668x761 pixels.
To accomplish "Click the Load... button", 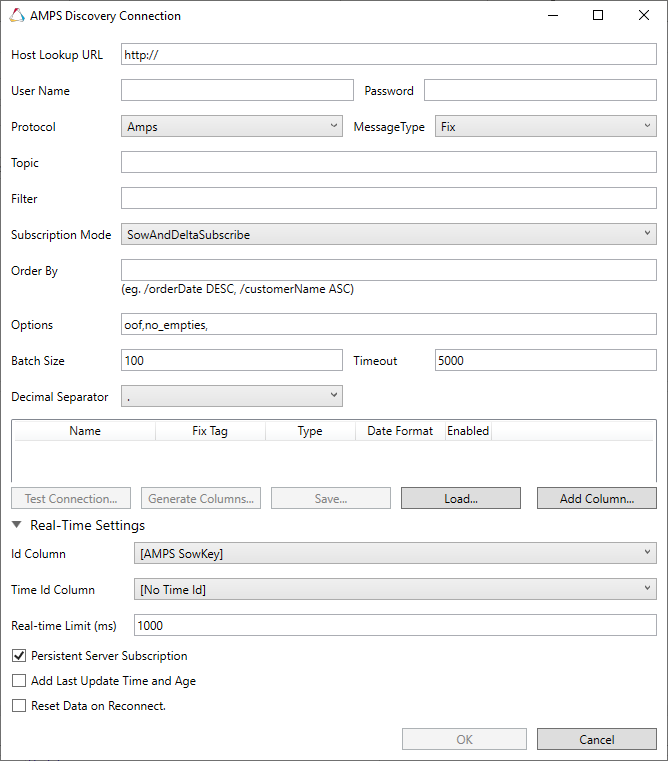I will (460, 498).
